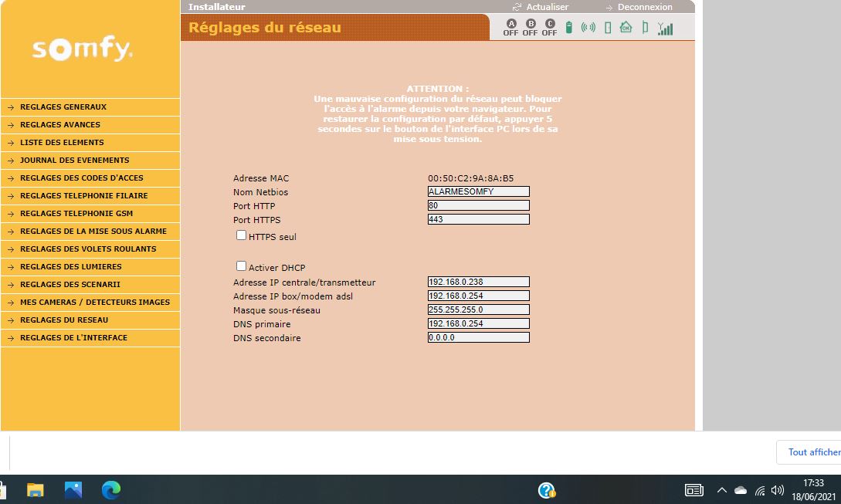Click the green battery status icon

tap(569, 28)
